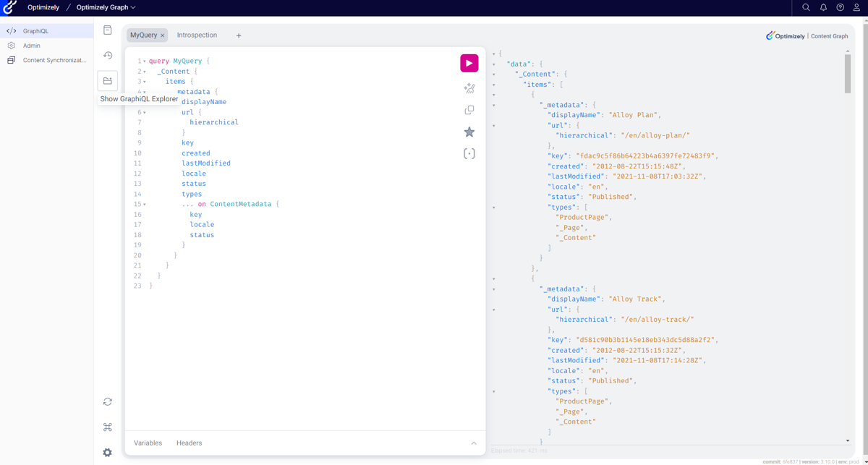Collapse the Variables and Headers pane
This screenshot has width=868, height=465.
coord(473,443)
